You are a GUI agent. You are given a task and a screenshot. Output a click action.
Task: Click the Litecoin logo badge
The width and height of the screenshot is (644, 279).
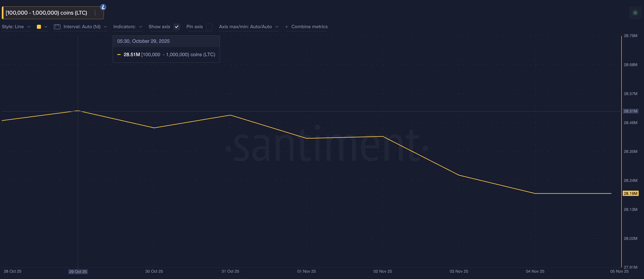point(103,7)
